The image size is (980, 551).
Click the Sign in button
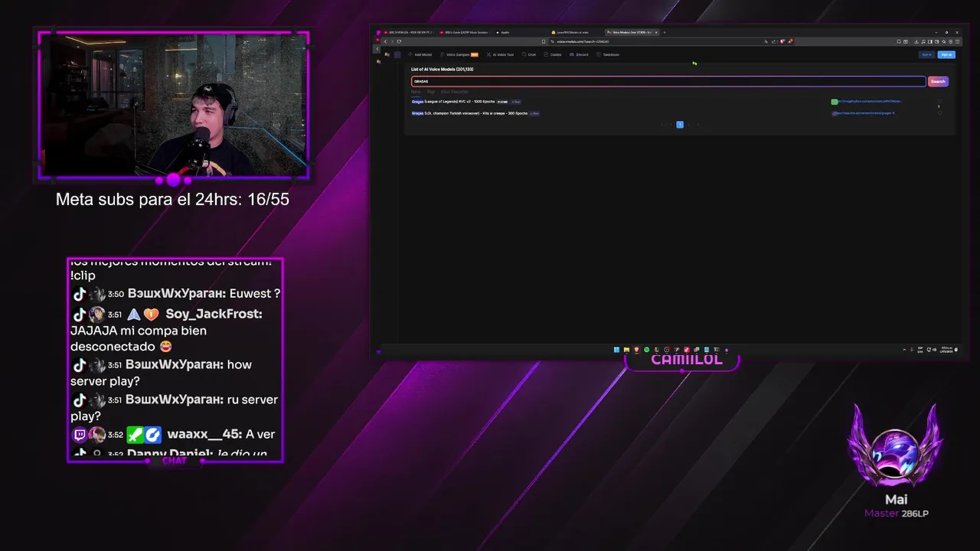click(x=926, y=54)
